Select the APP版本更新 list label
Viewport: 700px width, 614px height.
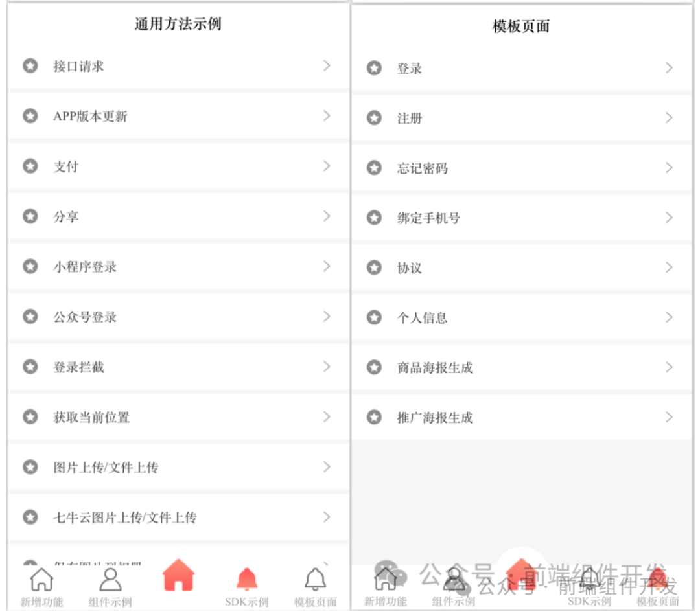click(x=90, y=117)
